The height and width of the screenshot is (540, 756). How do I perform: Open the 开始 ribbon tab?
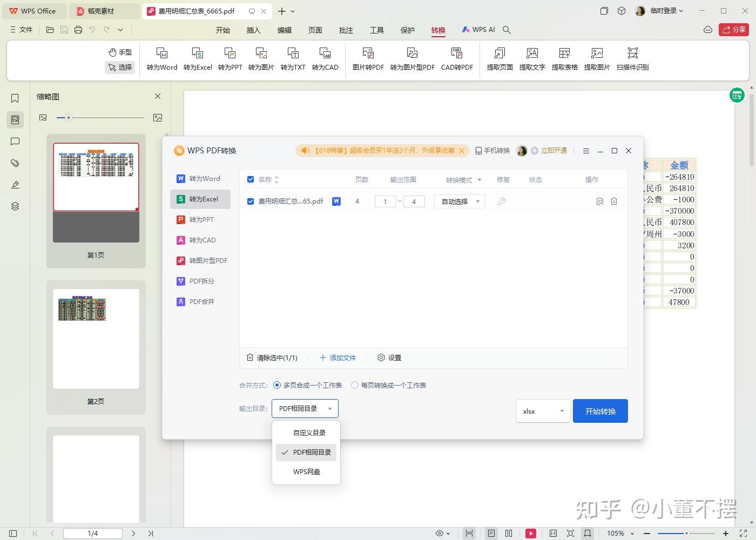[223, 30]
